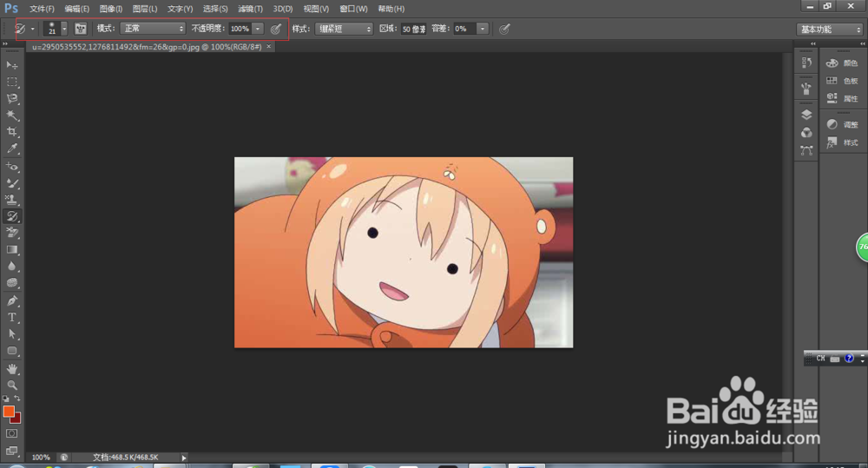Open the Paths panel icon

pyautogui.click(x=806, y=150)
